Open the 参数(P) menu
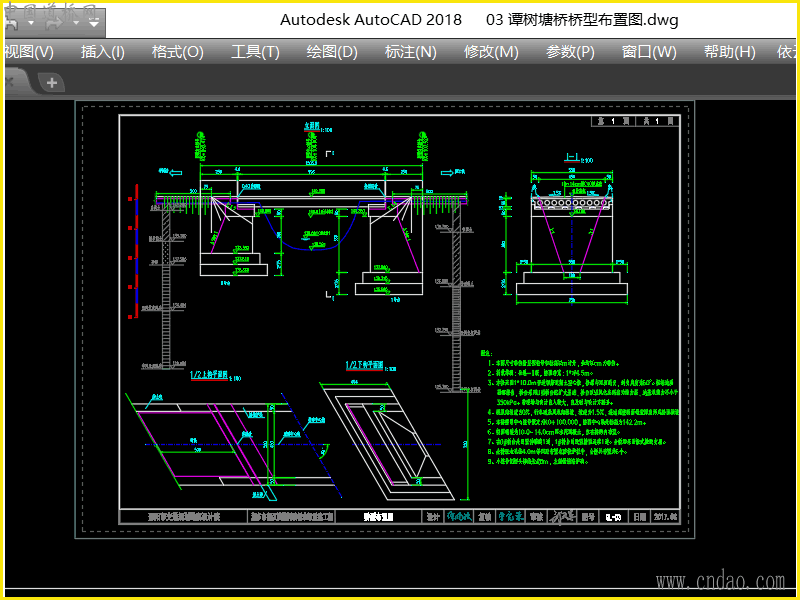 [570, 52]
